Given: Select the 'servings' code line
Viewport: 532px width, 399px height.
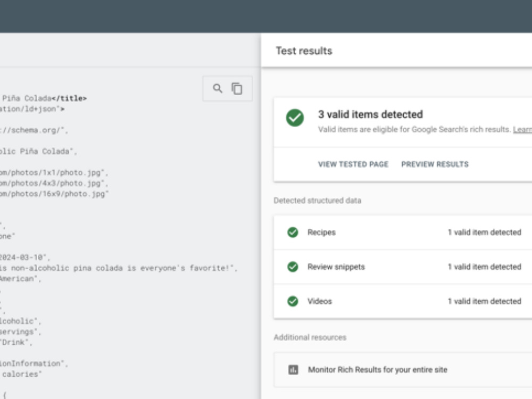Looking at the screenshot, I should pos(20,332).
